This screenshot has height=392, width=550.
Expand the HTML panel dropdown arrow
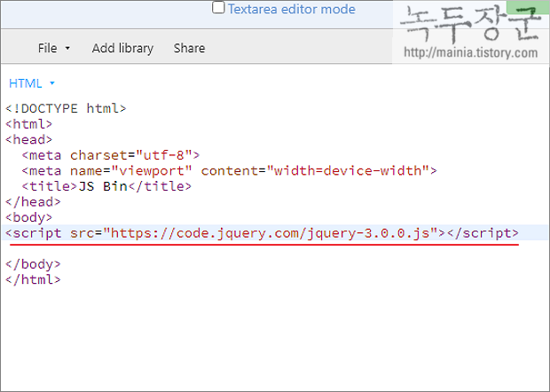pyautogui.click(x=52, y=83)
